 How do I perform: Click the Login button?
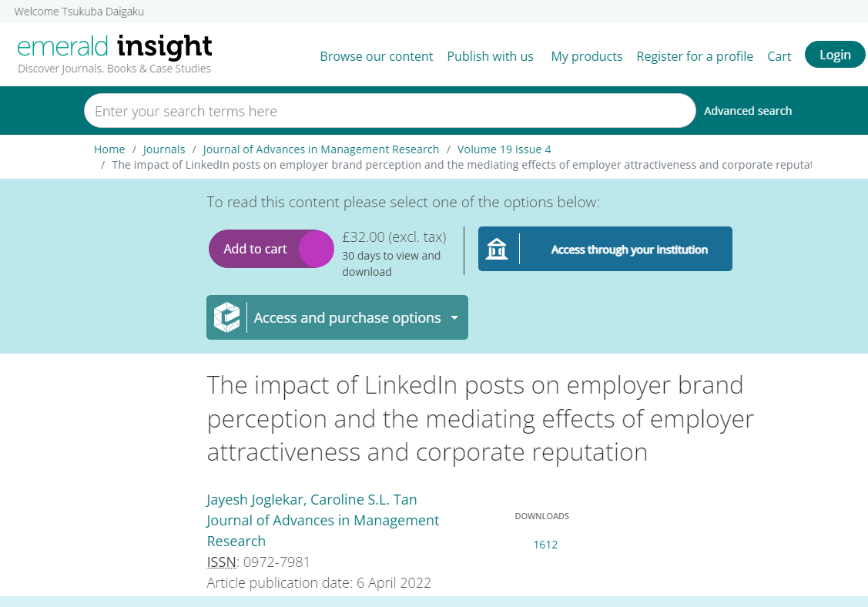[x=835, y=54]
